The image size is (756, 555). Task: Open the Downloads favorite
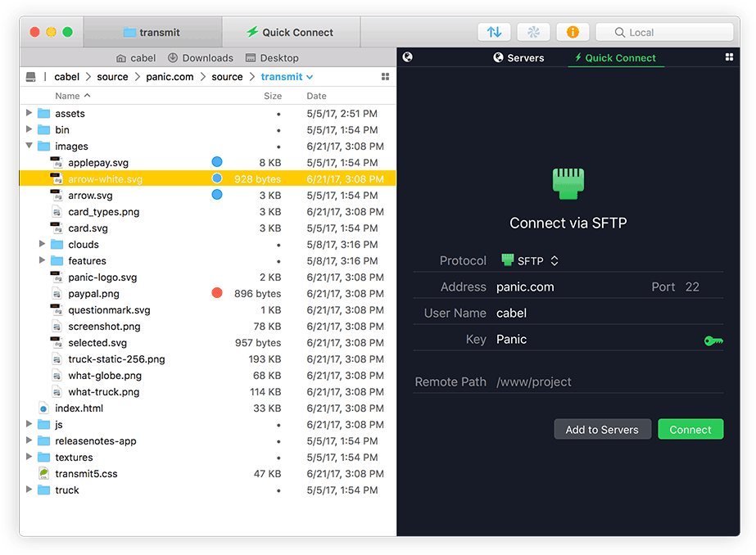[x=201, y=58]
